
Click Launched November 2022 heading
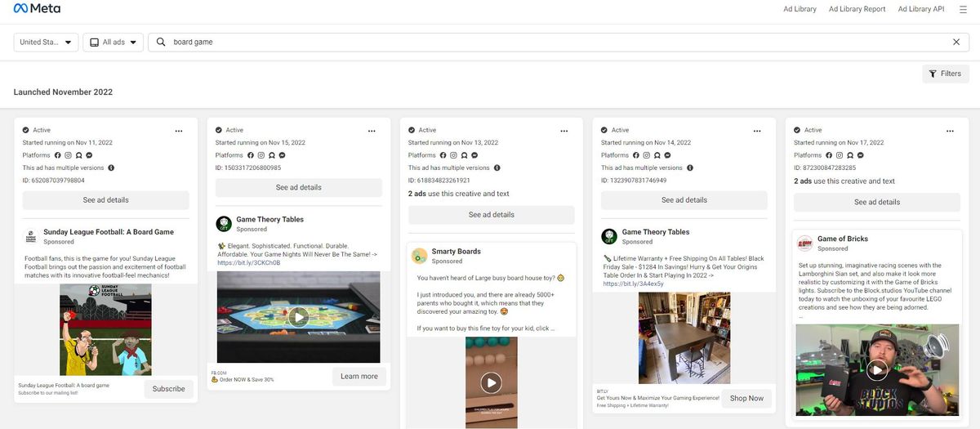tap(63, 92)
